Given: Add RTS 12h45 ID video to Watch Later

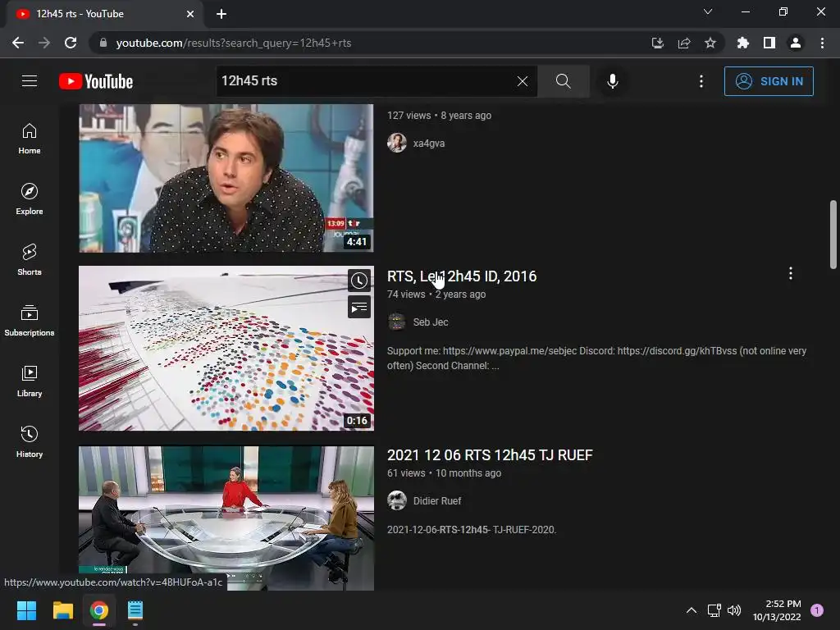Looking at the screenshot, I should pyautogui.click(x=359, y=281).
